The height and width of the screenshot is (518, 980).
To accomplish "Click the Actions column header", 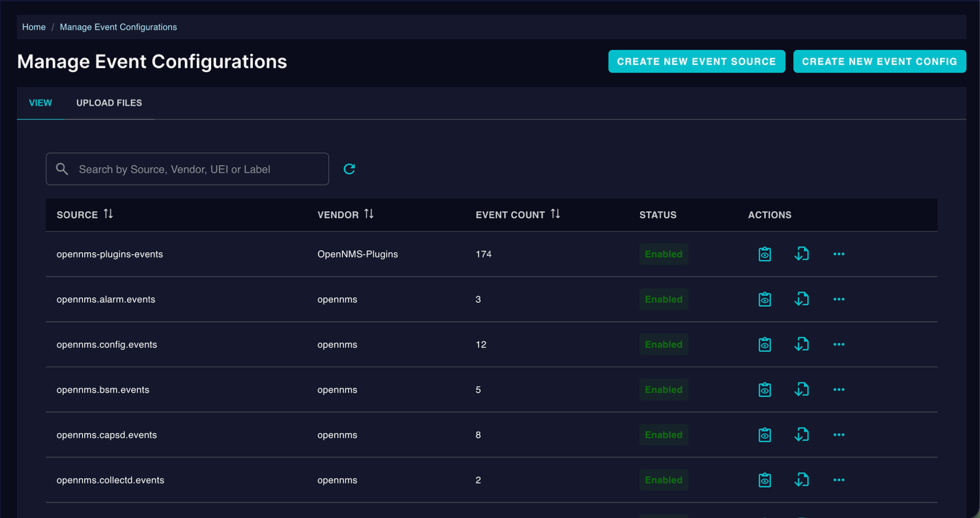I will pyautogui.click(x=770, y=215).
